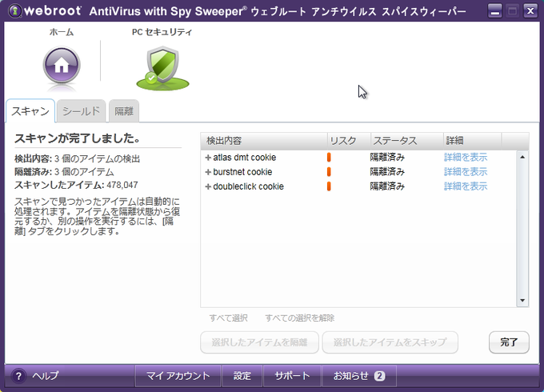
Task: Select the doubleclick cookie row text
Action: point(249,186)
